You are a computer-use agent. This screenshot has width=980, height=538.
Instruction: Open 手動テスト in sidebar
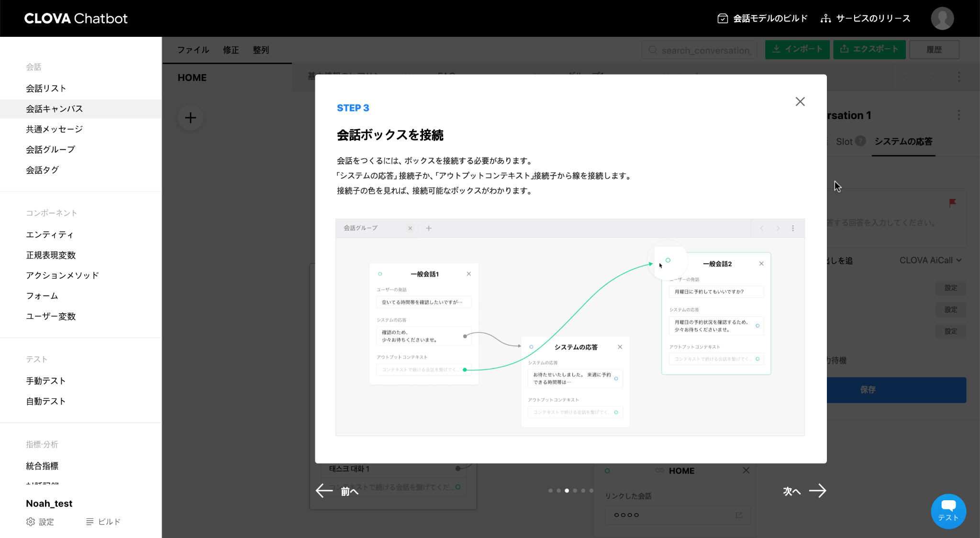coord(46,381)
